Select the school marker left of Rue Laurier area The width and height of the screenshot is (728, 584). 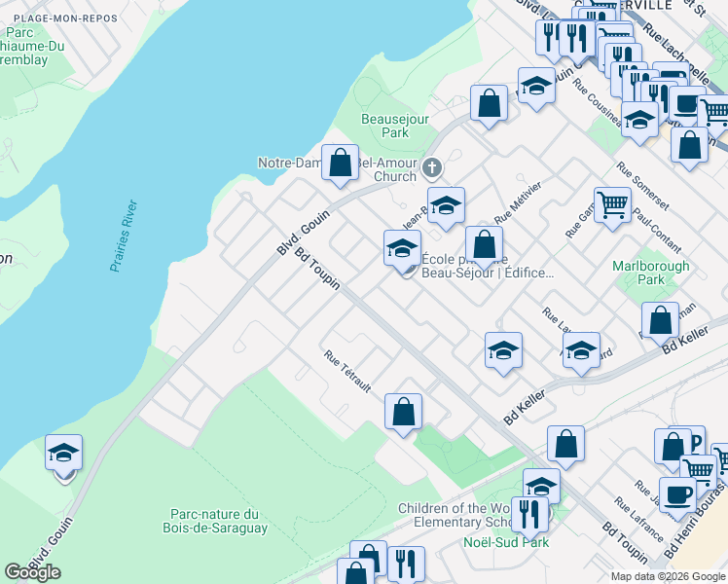tap(504, 351)
